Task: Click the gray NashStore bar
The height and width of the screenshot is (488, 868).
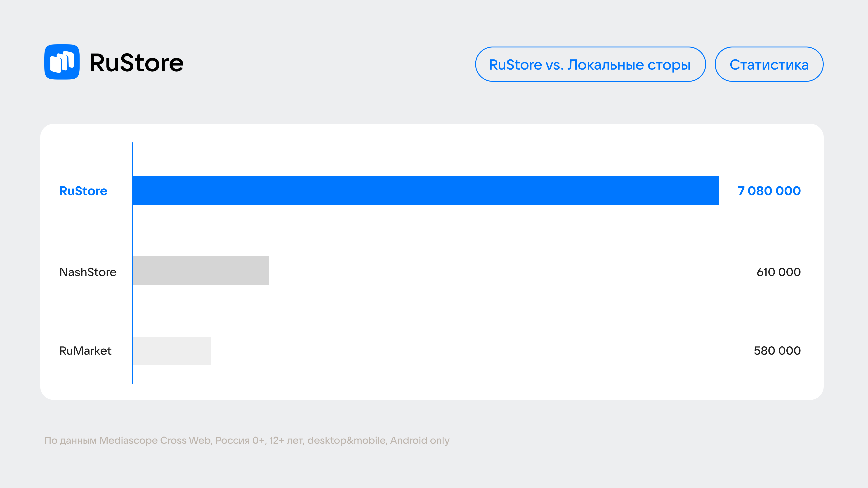Action: coord(201,270)
